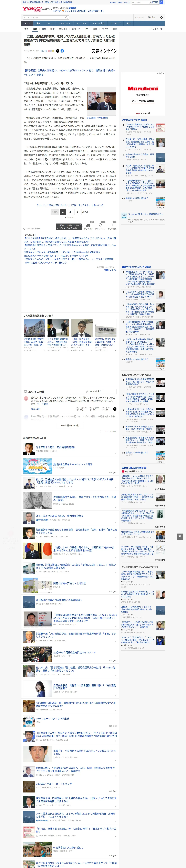This screenshot has width=186, height=868.
Task: Click the scroll-to-top arrow button
Action: coord(180,537)
